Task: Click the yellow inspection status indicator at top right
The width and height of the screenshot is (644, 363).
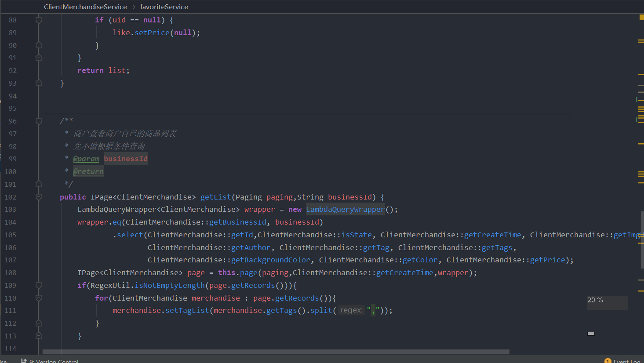Action: tap(641, 18)
